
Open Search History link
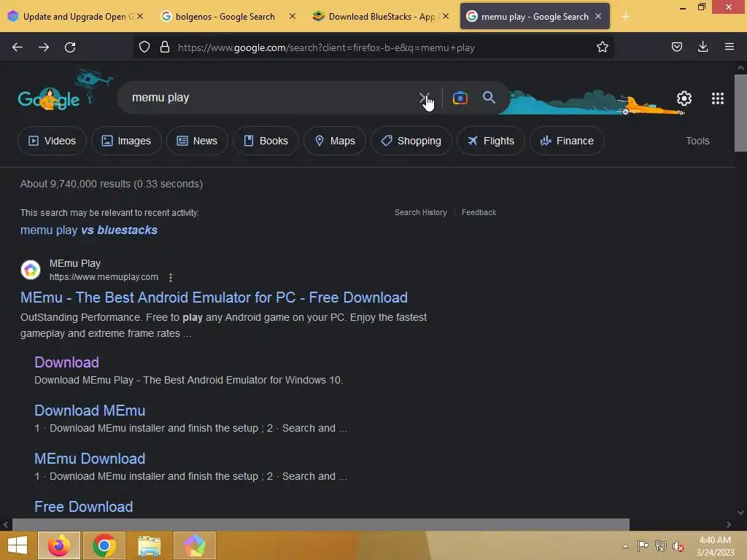click(x=421, y=212)
